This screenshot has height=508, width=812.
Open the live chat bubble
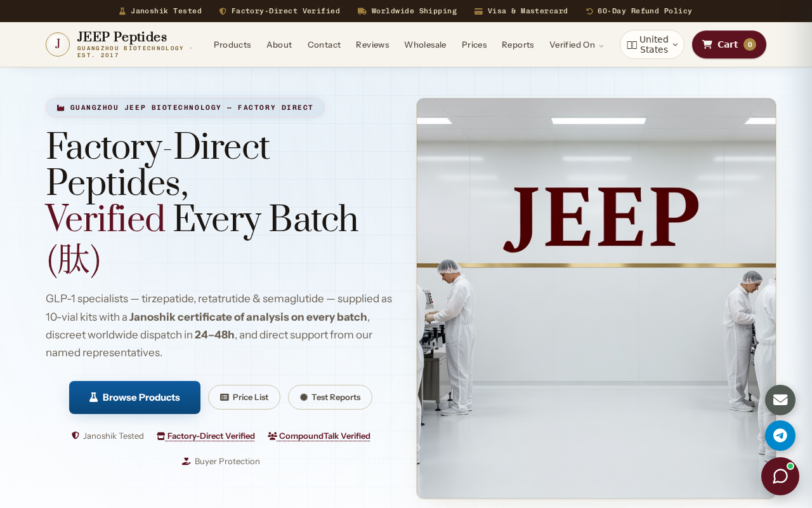coord(780,476)
